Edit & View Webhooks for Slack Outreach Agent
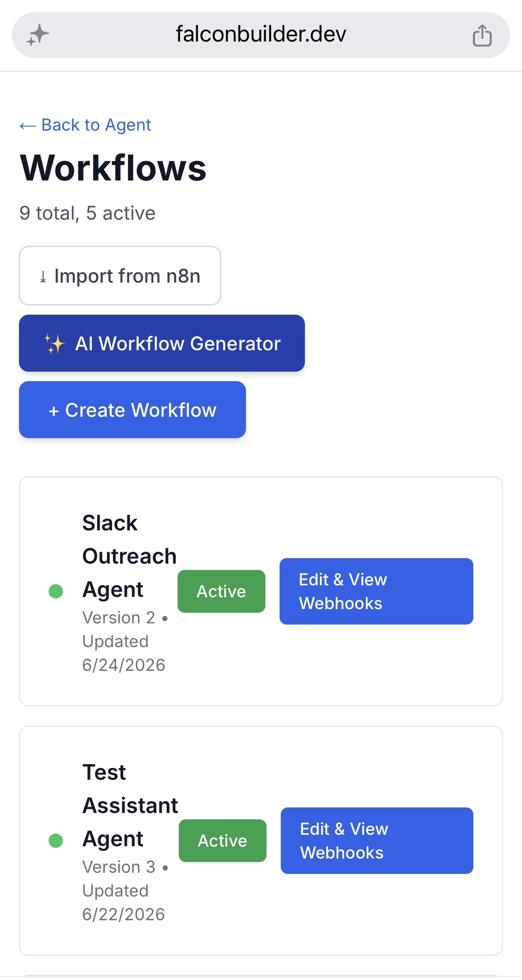Viewport: 522px width, 980px height. tap(376, 591)
